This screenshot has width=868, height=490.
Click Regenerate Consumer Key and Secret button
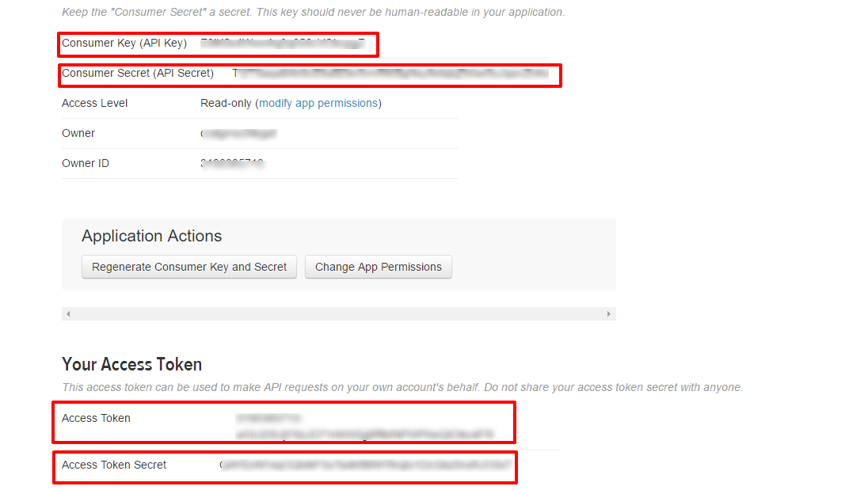pos(189,267)
